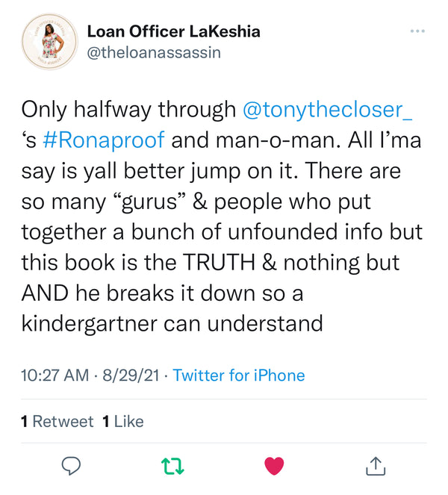Click the 8/29/21 date

pyautogui.click(x=130, y=376)
